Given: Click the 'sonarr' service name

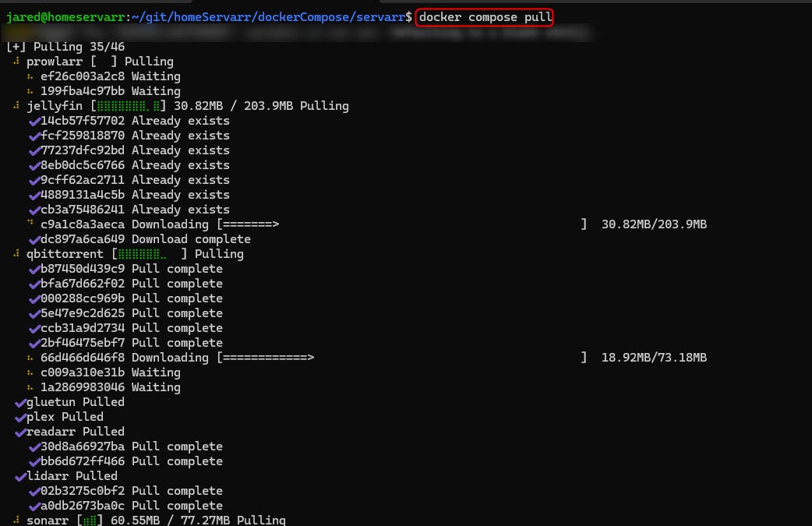Looking at the screenshot, I should (47, 520).
